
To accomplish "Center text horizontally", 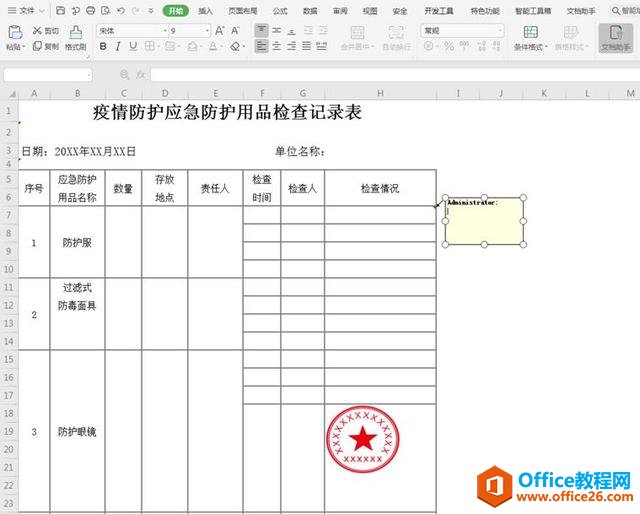I will pyautogui.click(x=277, y=46).
